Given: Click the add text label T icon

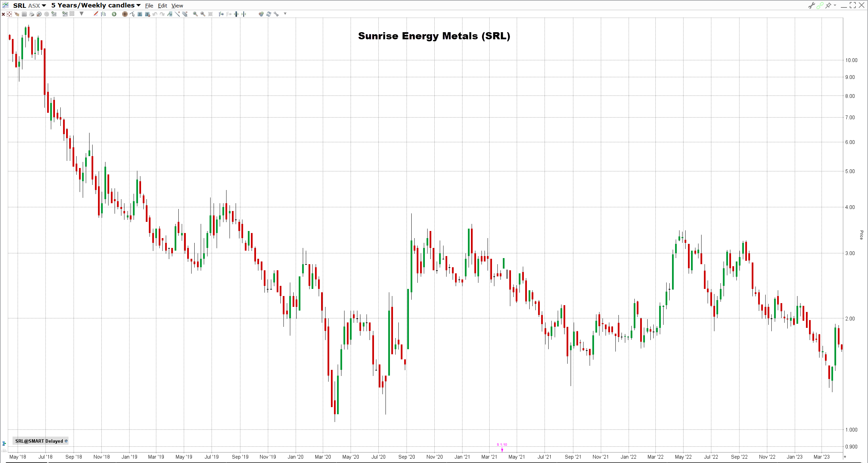Looking at the screenshot, I should tap(140, 14).
